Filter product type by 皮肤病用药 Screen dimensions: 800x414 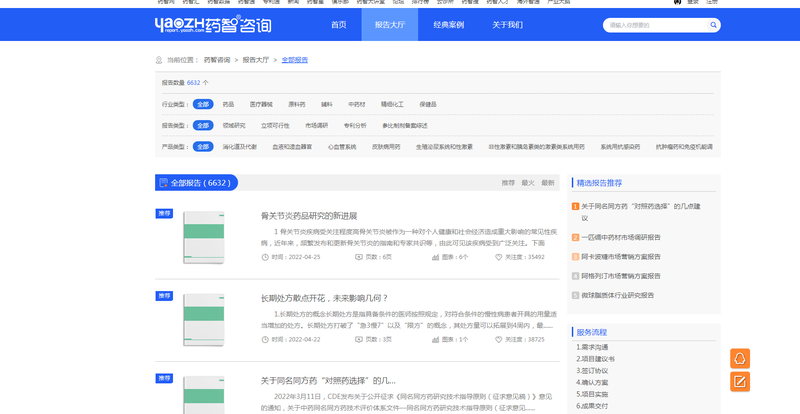point(386,147)
